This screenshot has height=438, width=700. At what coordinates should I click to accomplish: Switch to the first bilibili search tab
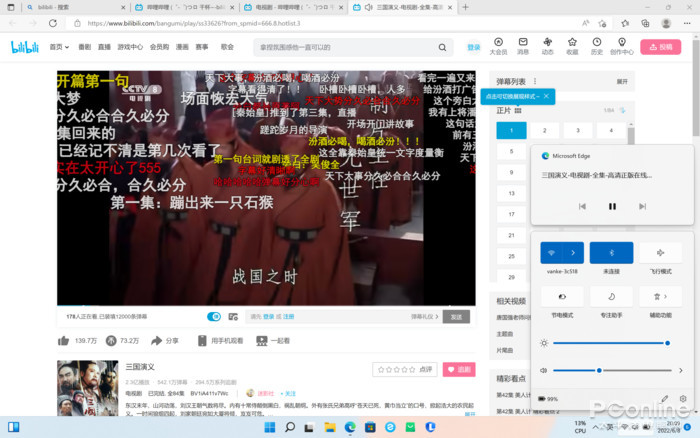(74, 8)
